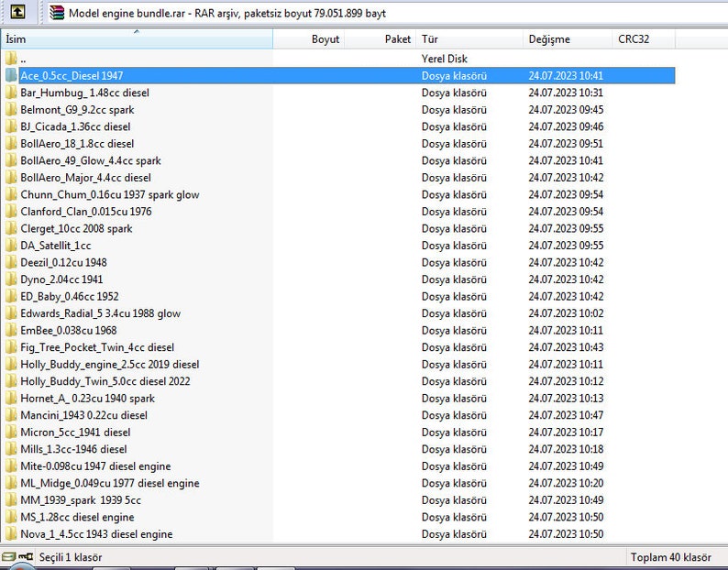Viewport: 728px width, 570px height.
Task: Click date 24.07.2023 10:47 of Mancini row
Action: (x=566, y=415)
